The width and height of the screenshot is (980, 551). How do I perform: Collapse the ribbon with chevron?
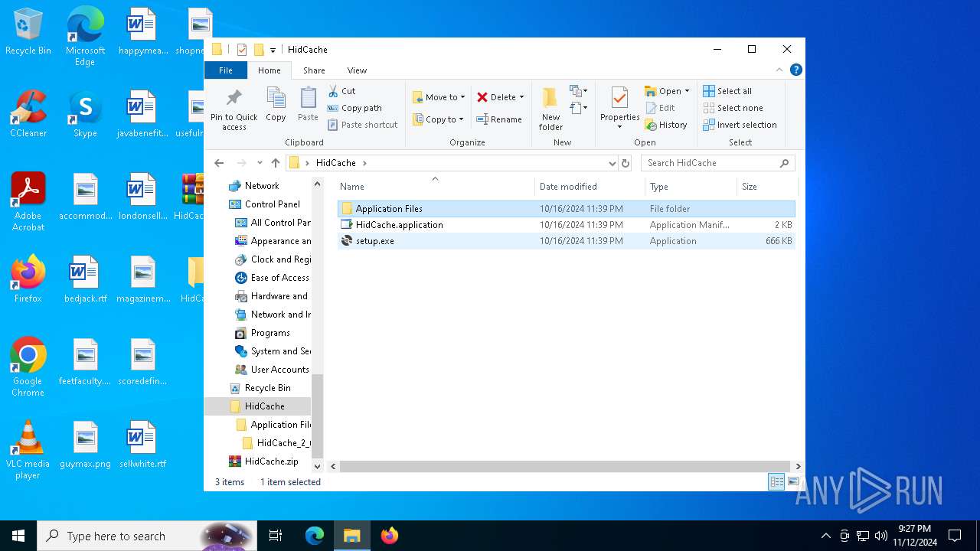779,70
